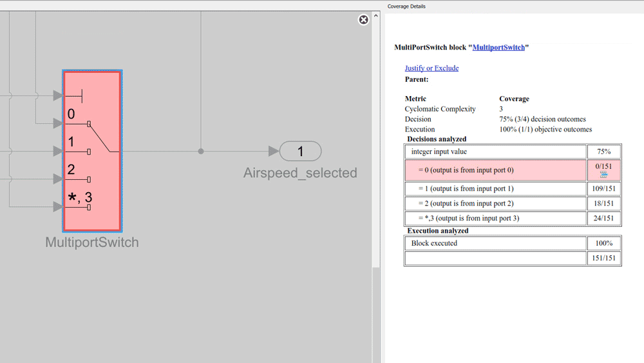Click the input port 0 arrow on switch
The height and width of the screenshot is (363, 644).
pos(58,123)
